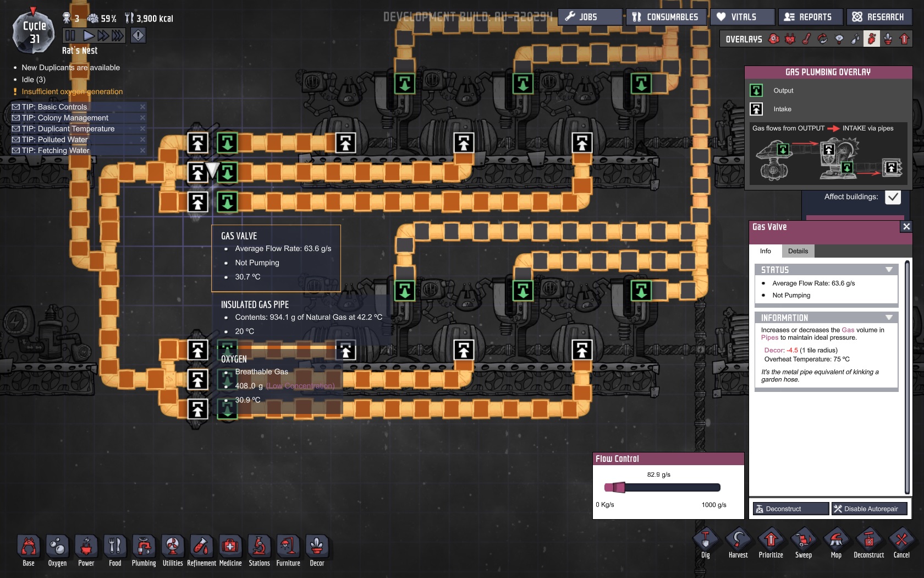The height and width of the screenshot is (578, 924).
Task: Open the Plumbing build category
Action: [x=144, y=550]
